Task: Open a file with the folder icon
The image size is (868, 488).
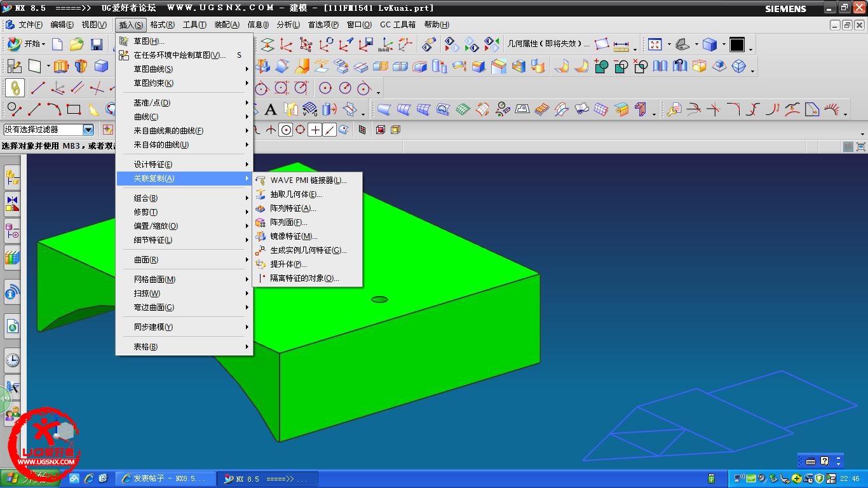Action: (77, 44)
